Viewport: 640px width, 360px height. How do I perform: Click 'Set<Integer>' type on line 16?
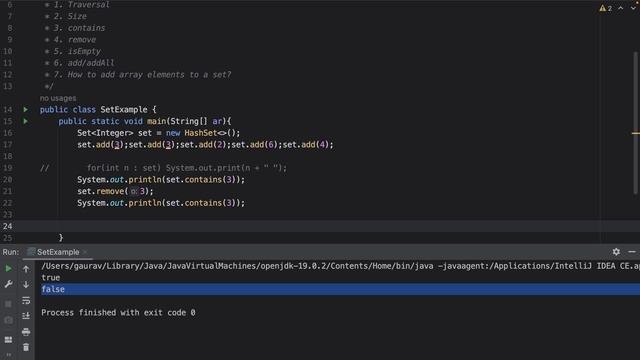click(x=105, y=133)
